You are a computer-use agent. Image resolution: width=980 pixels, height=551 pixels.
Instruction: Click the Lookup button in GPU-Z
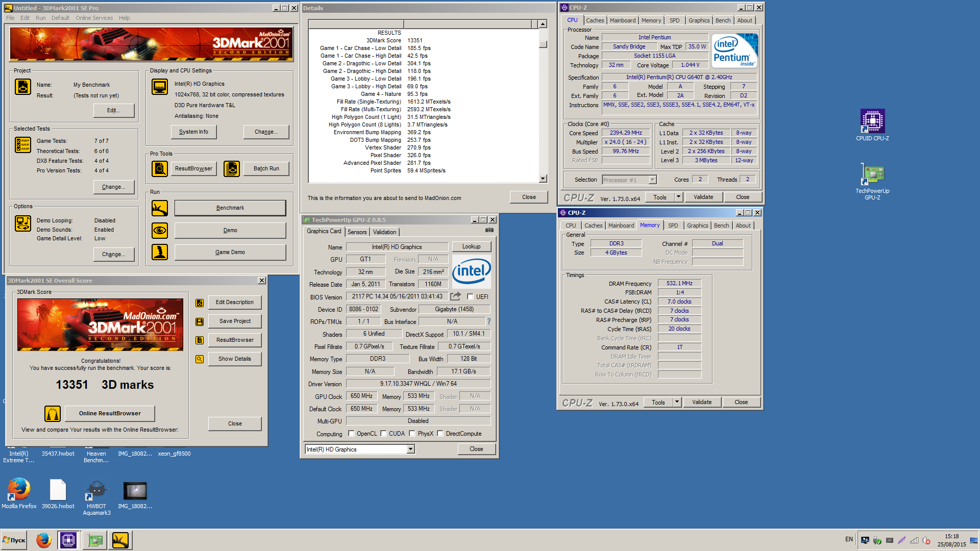[471, 246]
